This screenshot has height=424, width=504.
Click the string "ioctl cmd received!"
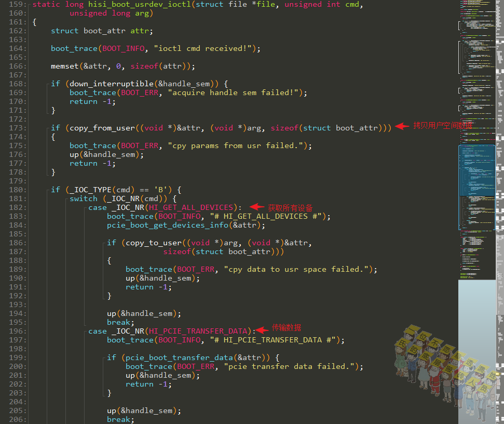(203, 48)
